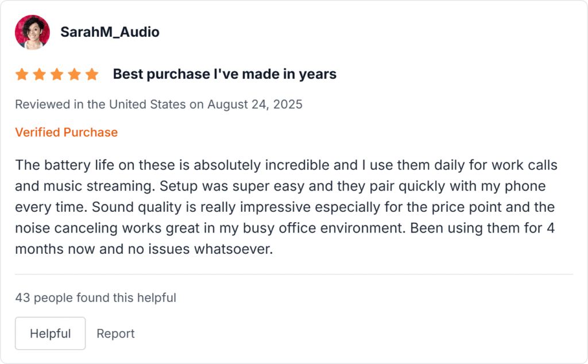This screenshot has width=588, height=364.
Task: Click the orange Verified Purchase label
Action: point(67,132)
